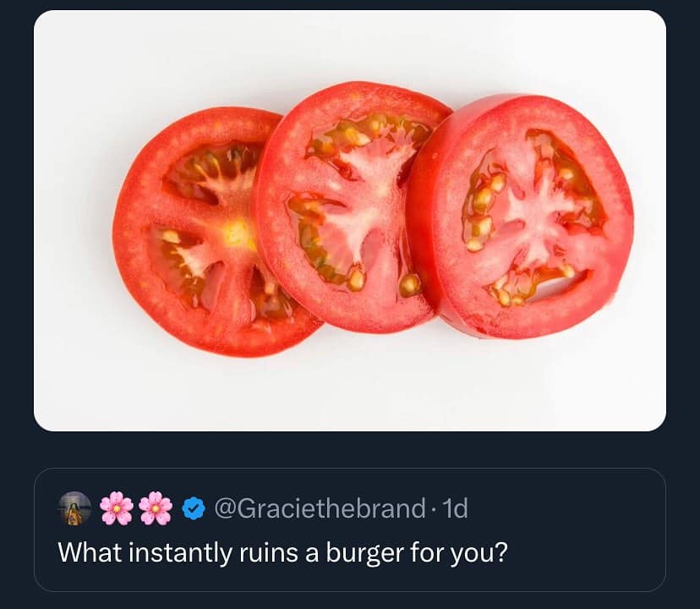Viewport: 700px width, 609px height.
Task: View the full tomato photo
Action: tap(350, 217)
